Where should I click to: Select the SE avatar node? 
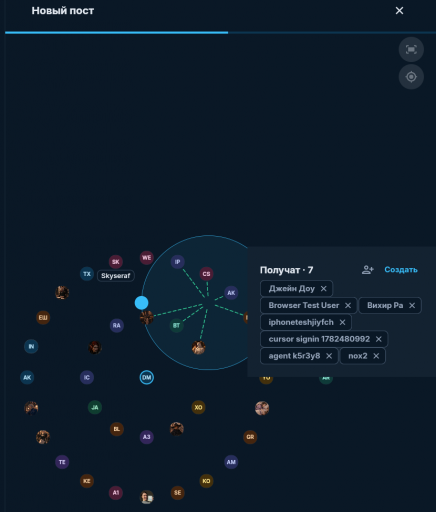click(x=178, y=493)
